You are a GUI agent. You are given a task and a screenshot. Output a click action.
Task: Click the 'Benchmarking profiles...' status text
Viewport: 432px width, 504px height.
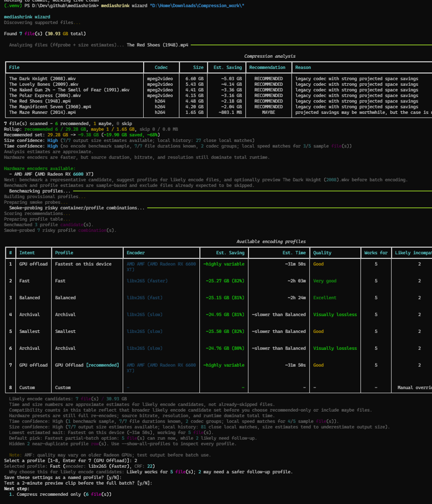pyautogui.click(x=39, y=191)
